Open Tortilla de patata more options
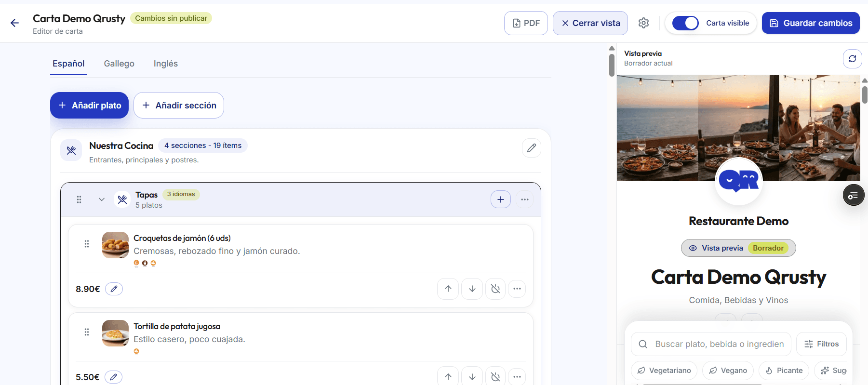Screen dimensions: 868x385 pos(517,376)
